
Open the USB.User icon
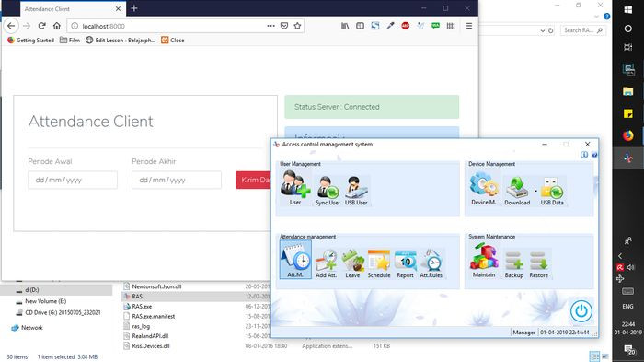pos(356,191)
